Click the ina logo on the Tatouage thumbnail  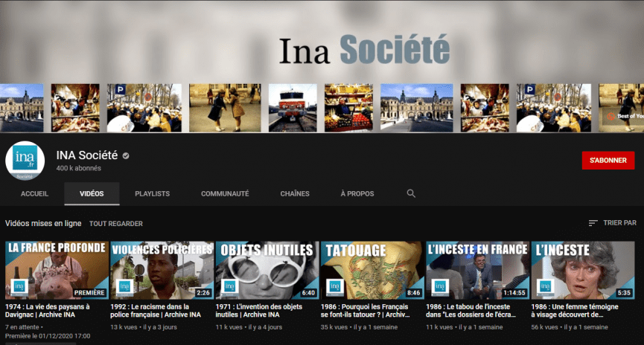click(x=335, y=286)
